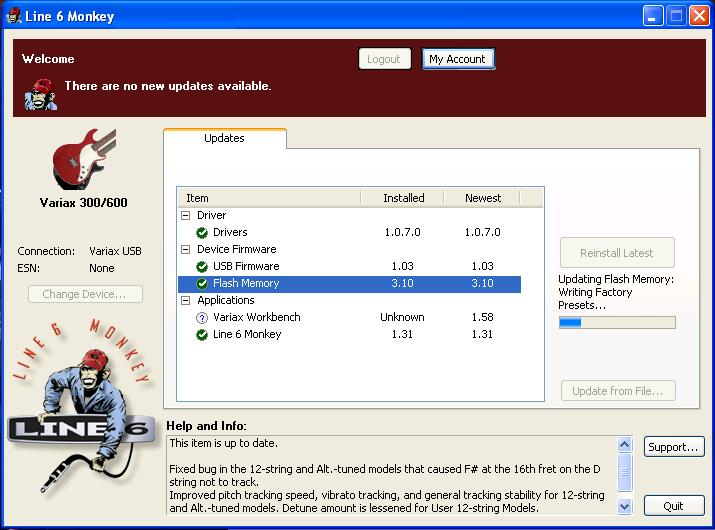715x530 pixels.
Task: Select the Variax Workbench row
Action: 256,318
